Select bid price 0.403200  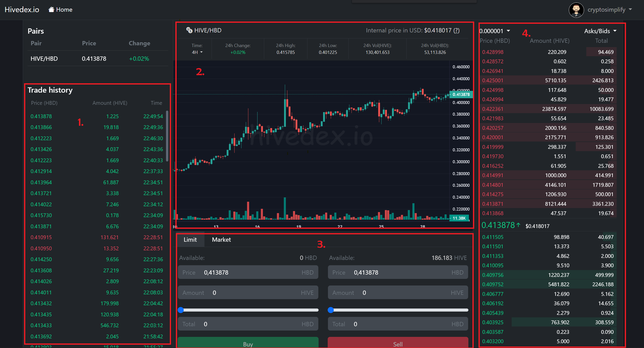493,341
